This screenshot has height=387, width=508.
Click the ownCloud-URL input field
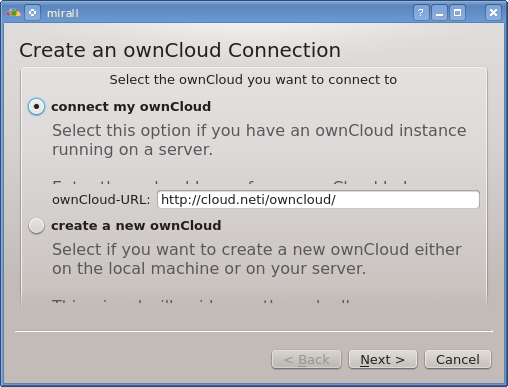click(318, 199)
